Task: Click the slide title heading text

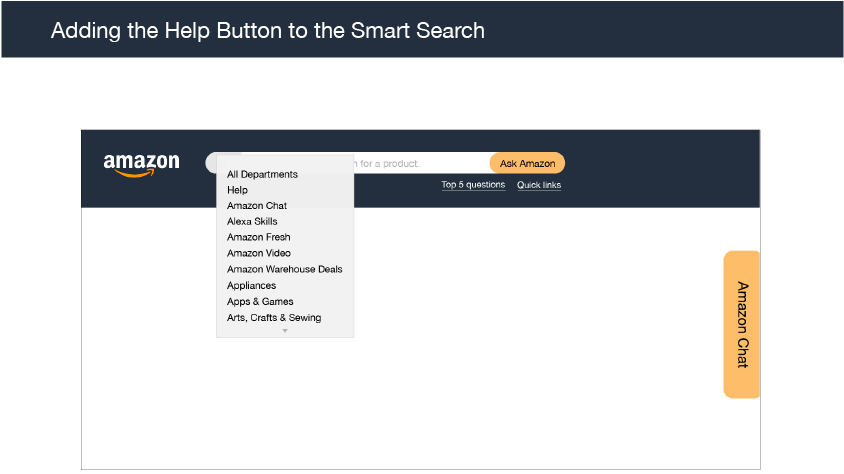Action: coord(268,31)
